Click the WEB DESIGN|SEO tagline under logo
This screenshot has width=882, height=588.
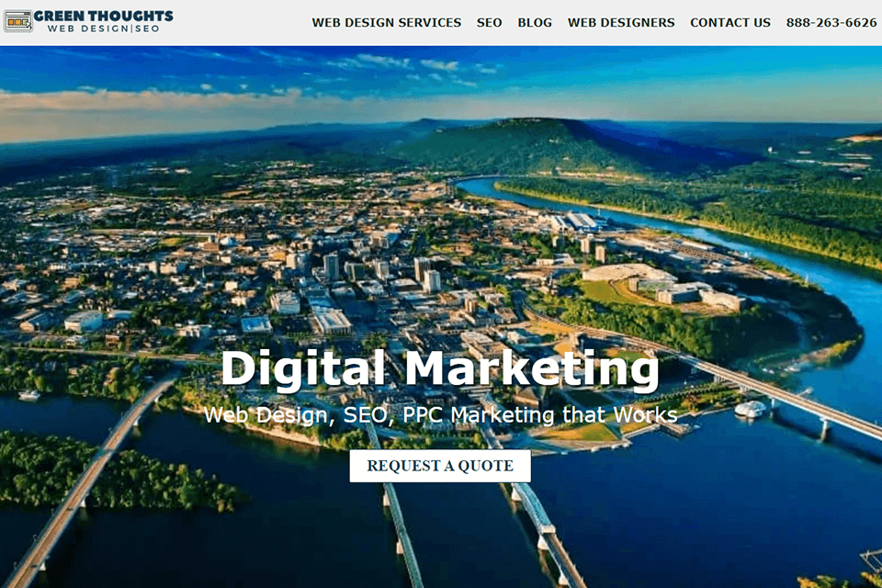(104, 28)
